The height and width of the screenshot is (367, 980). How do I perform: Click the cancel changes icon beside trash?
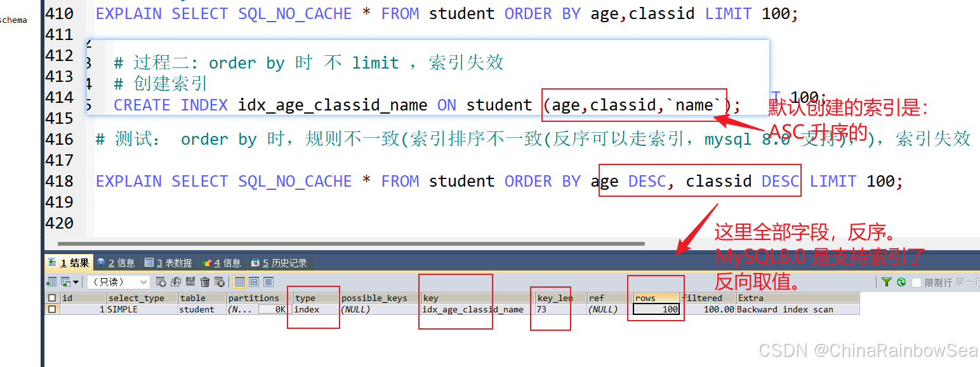[x=220, y=282]
